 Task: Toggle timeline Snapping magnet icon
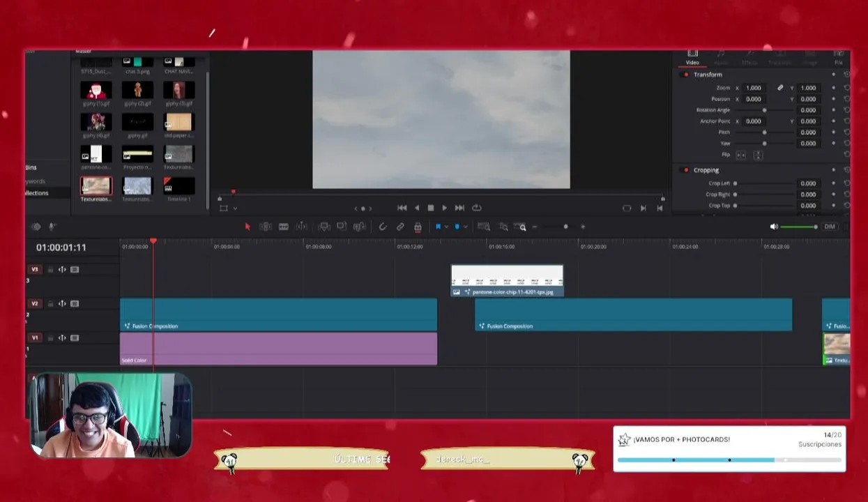point(383,227)
